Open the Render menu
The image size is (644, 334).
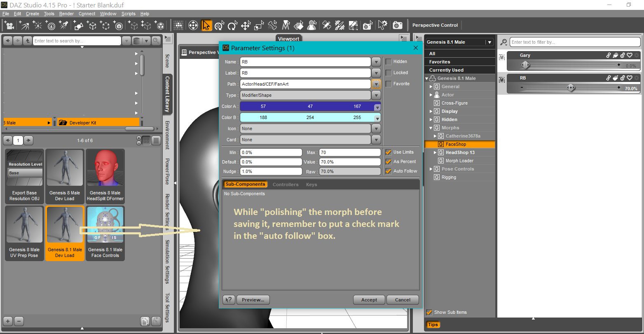click(x=66, y=14)
